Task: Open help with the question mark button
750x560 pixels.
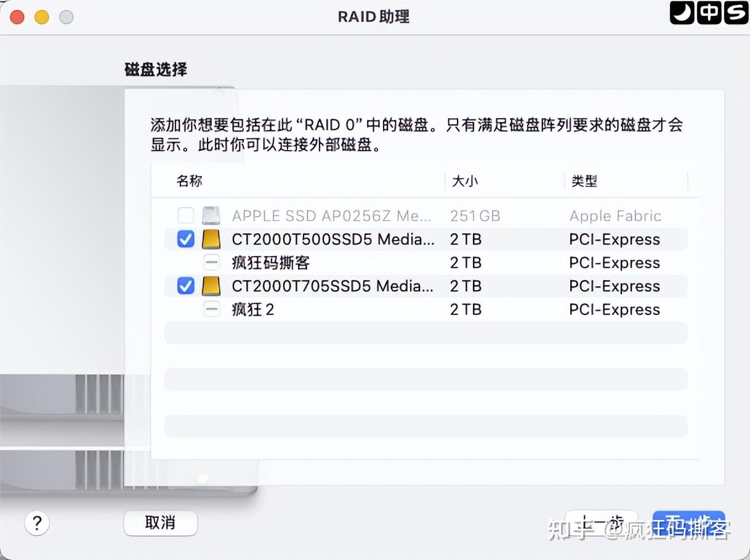Action: coord(37,523)
